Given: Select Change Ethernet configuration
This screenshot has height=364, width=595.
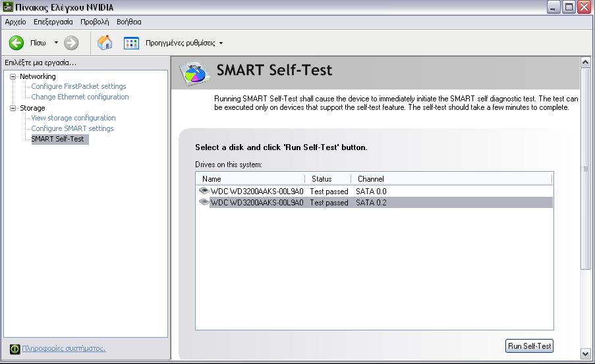Looking at the screenshot, I should (x=80, y=97).
